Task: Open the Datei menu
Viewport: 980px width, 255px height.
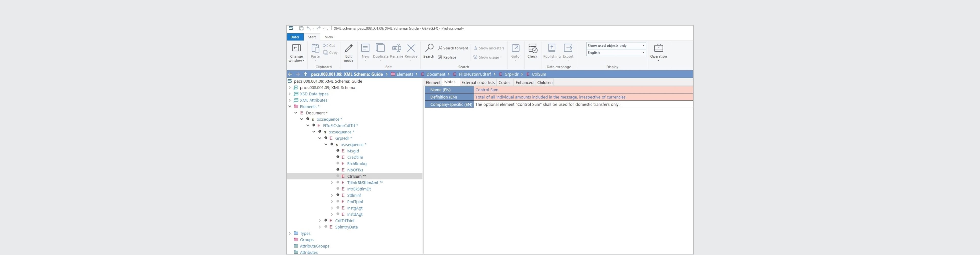Action: pos(295,37)
